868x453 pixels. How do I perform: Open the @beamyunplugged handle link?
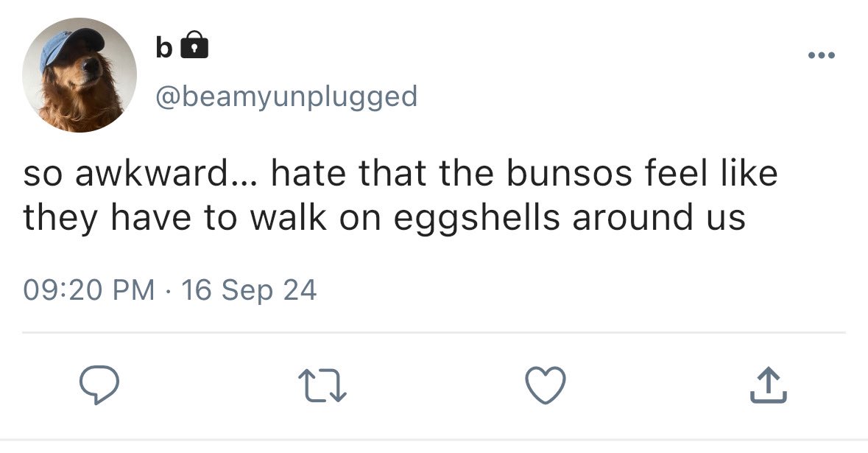pyautogui.click(x=286, y=97)
